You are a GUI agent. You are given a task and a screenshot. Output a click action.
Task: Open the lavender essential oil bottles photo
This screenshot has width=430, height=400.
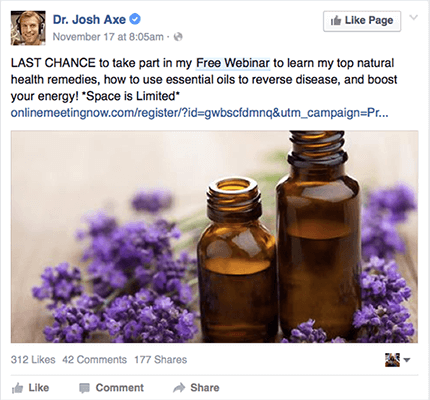point(214,237)
